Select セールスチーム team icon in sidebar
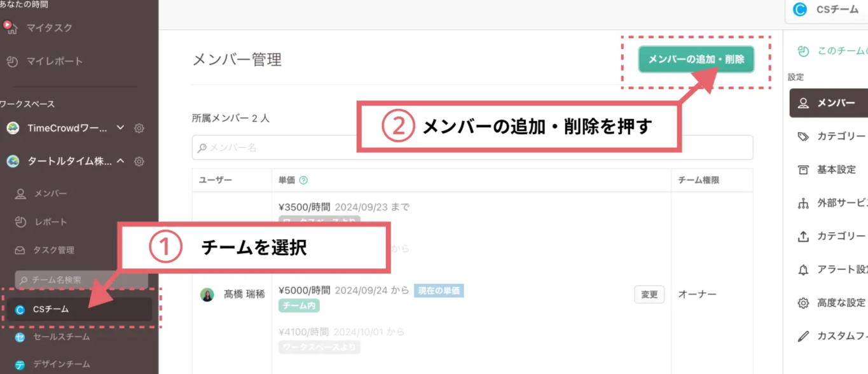 point(20,337)
